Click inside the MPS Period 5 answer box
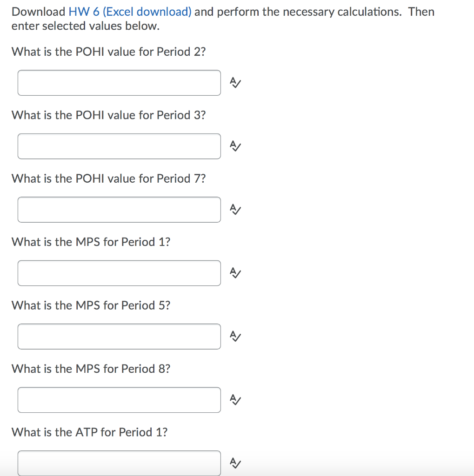 coord(119,337)
